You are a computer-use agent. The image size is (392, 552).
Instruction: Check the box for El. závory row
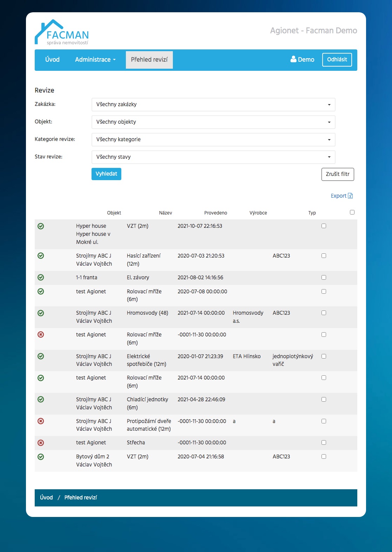(324, 278)
